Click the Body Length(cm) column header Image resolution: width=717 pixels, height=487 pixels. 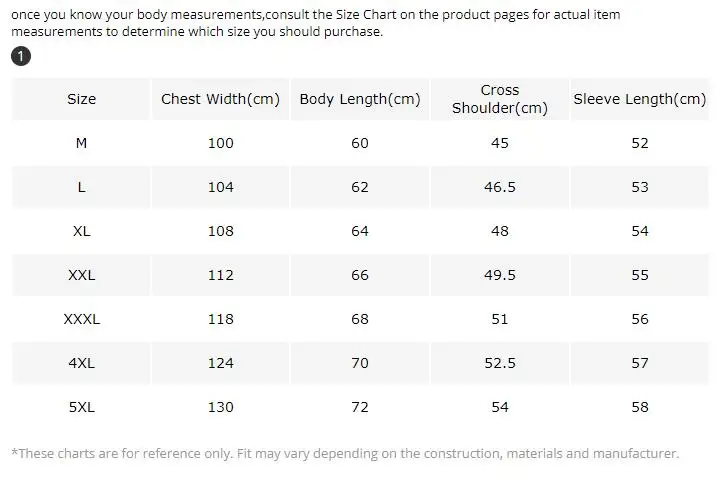coord(360,99)
